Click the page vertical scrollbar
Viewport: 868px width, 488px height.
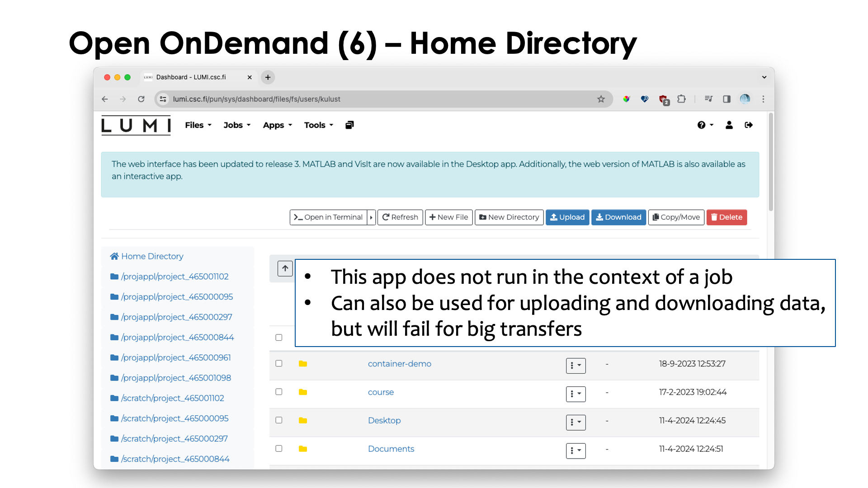point(771,163)
